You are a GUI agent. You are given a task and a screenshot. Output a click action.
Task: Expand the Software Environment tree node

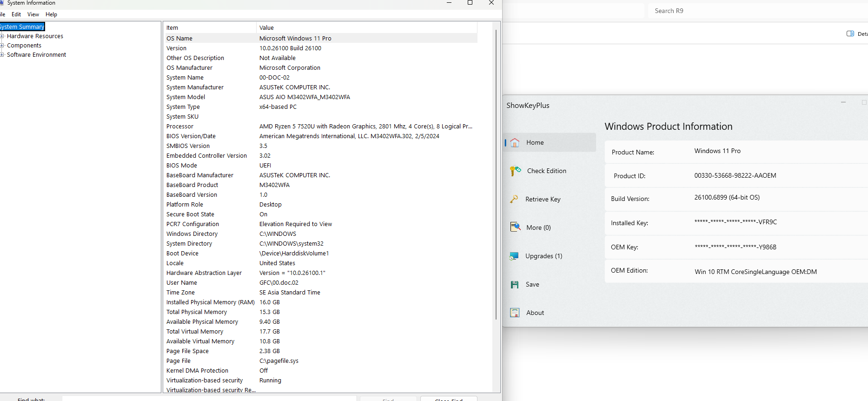click(2, 55)
